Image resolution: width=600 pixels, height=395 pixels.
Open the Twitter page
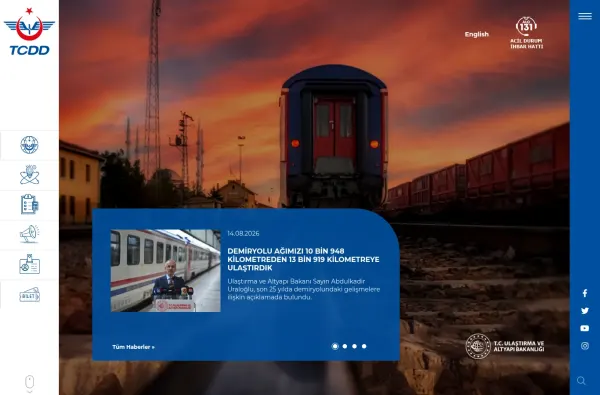[585, 311]
